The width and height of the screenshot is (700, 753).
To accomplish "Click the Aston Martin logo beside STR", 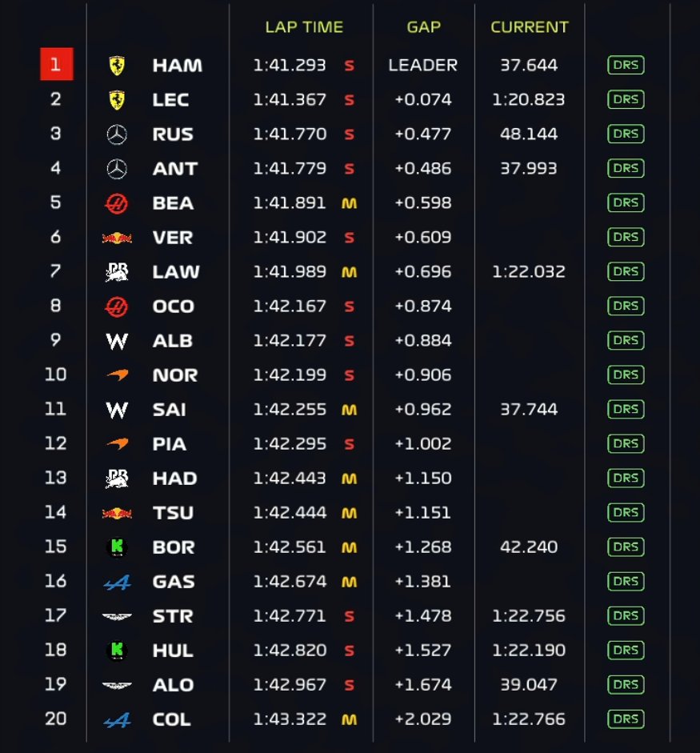I will pyautogui.click(x=117, y=616).
